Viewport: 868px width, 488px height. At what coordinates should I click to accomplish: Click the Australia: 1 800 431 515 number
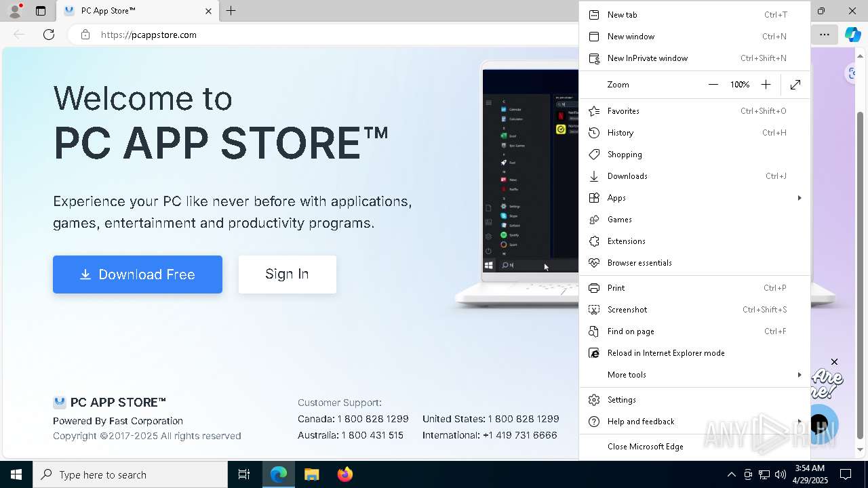351,435
